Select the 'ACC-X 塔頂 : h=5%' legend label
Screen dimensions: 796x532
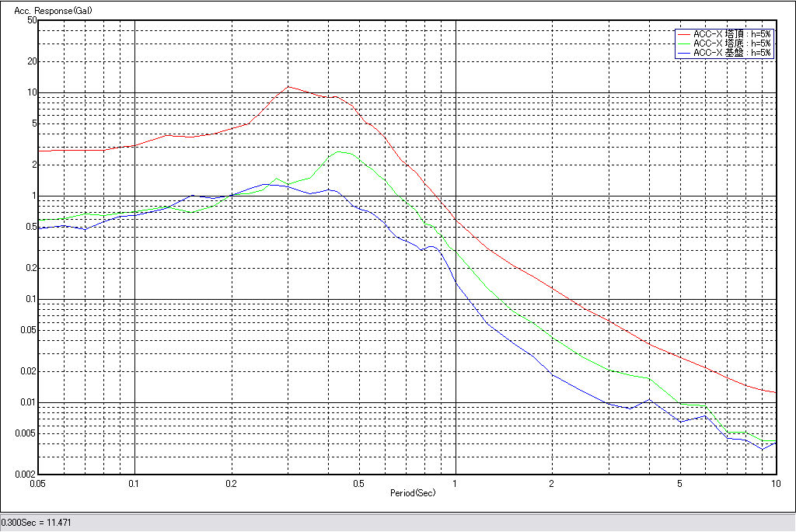tap(732, 35)
